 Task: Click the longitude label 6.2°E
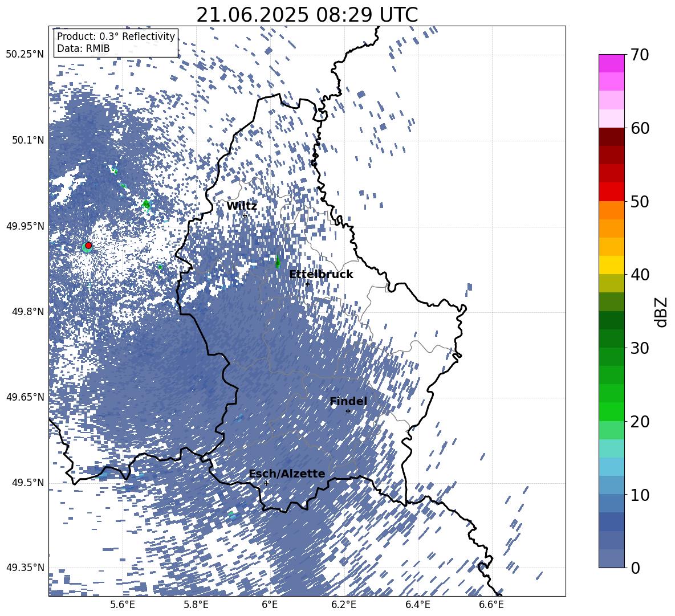[344, 605]
